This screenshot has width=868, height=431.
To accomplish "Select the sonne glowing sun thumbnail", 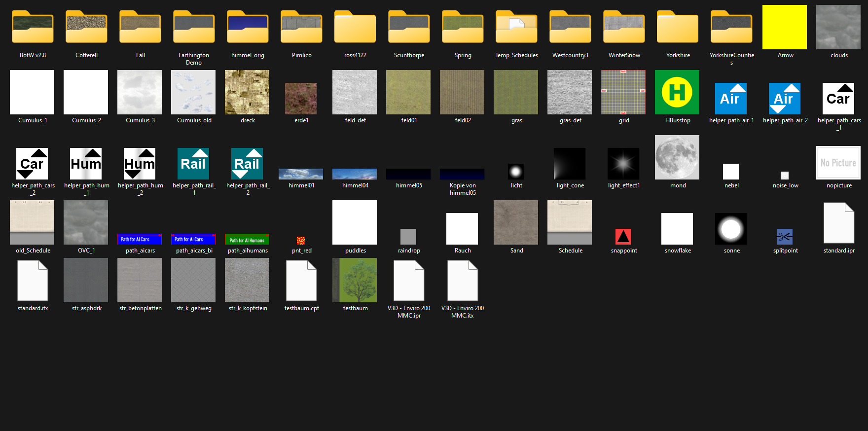I will pos(731,229).
